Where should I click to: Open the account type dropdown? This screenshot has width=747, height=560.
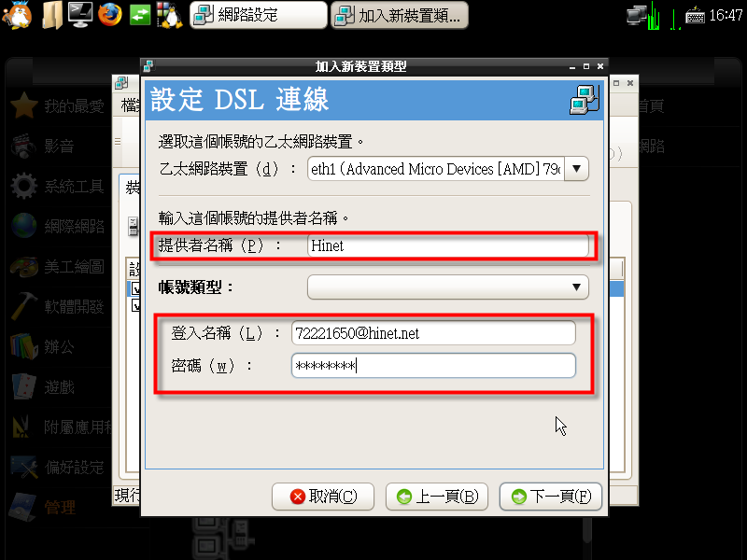[448, 287]
